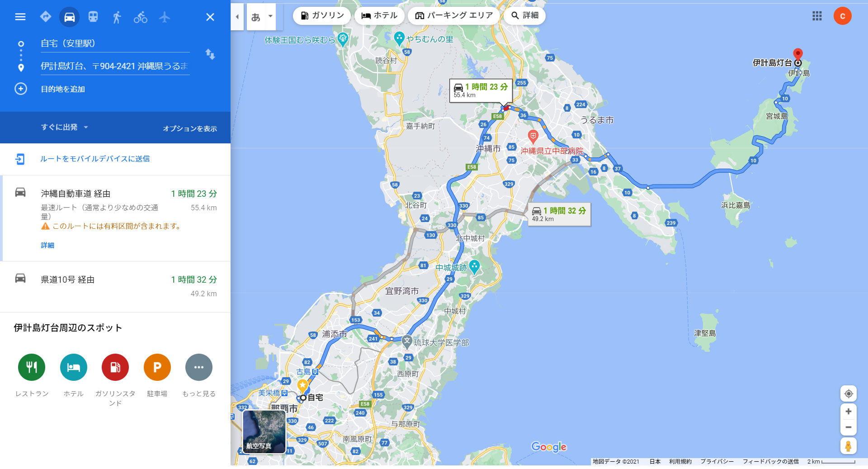Toggle aerial photo layer thumbnail
Image resolution: width=868 pixels, height=469 pixels.
point(264,431)
